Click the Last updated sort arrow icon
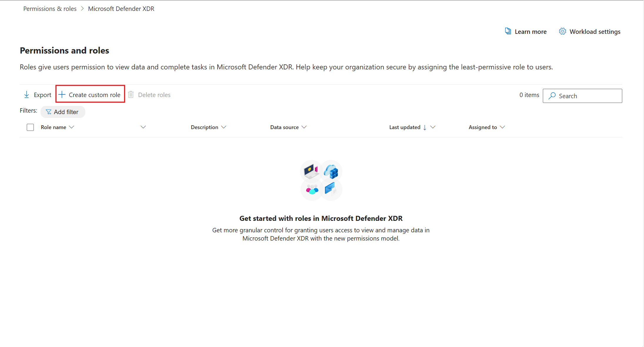Viewport: 644px width, 347px height. (425, 127)
